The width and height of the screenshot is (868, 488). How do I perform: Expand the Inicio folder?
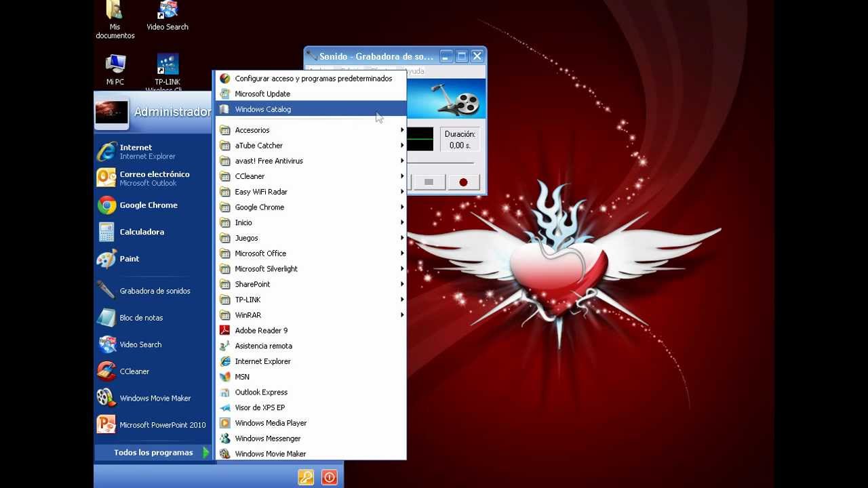pos(311,222)
